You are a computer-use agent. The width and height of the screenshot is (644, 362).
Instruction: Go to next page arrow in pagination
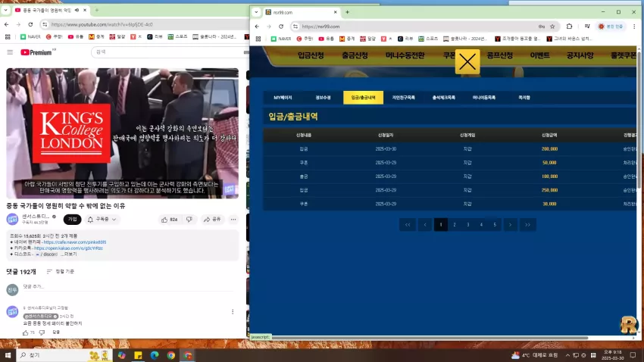point(510,224)
